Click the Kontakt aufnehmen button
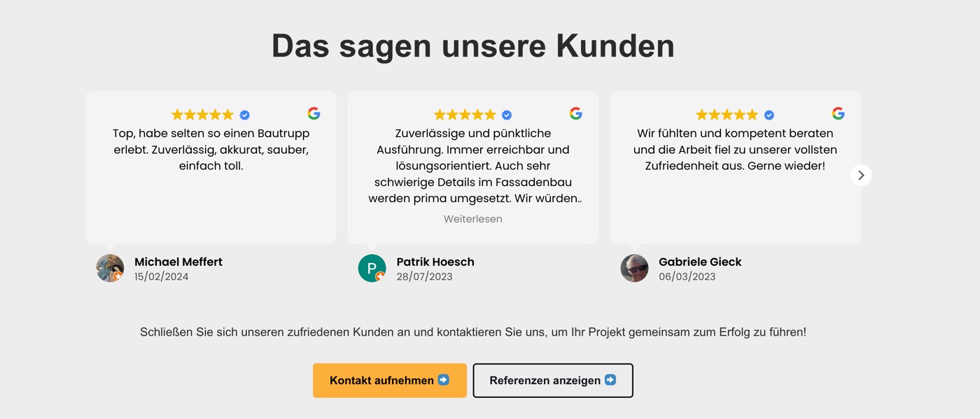The image size is (980, 419). click(390, 381)
